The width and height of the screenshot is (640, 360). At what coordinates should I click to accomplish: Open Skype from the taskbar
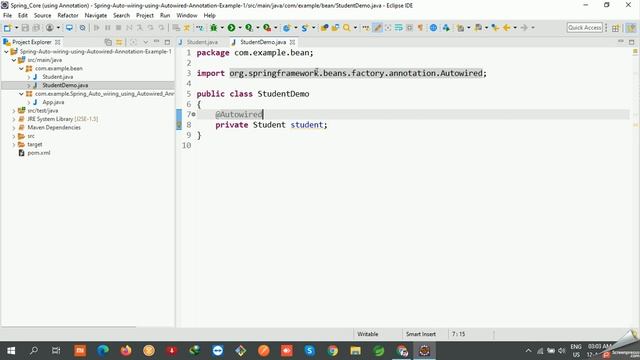click(x=310, y=351)
